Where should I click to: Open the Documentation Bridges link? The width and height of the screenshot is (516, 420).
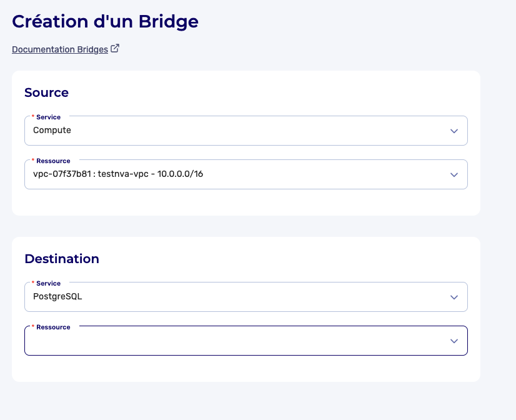[x=60, y=49]
